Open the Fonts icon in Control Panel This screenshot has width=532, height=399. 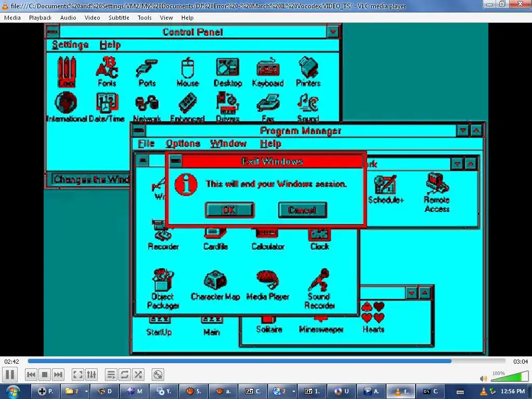tap(107, 72)
